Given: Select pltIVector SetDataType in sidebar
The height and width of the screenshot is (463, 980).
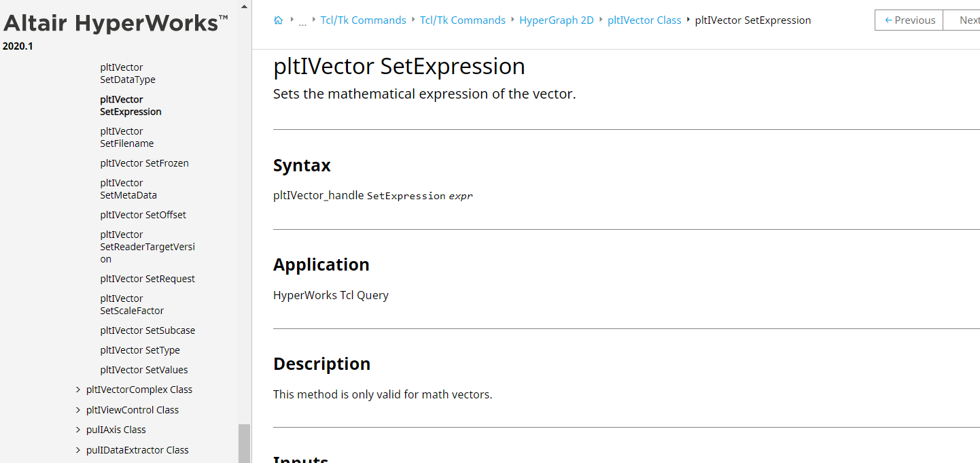Looking at the screenshot, I should click(128, 73).
